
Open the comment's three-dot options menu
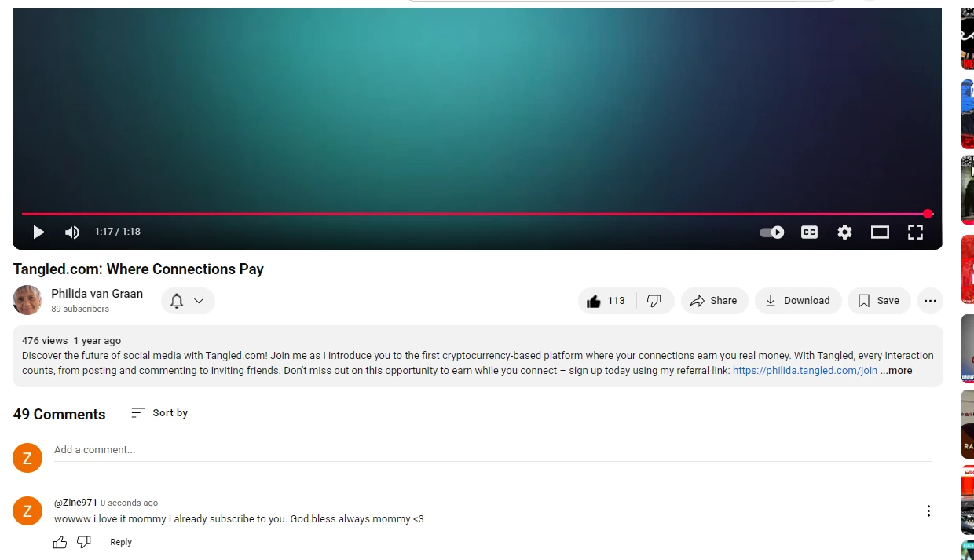click(928, 511)
